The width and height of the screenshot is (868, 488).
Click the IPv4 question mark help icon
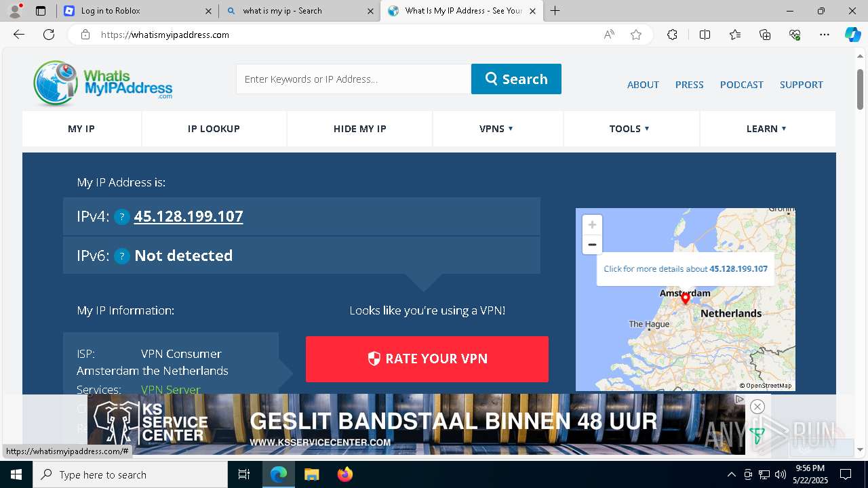pyautogui.click(x=121, y=217)
